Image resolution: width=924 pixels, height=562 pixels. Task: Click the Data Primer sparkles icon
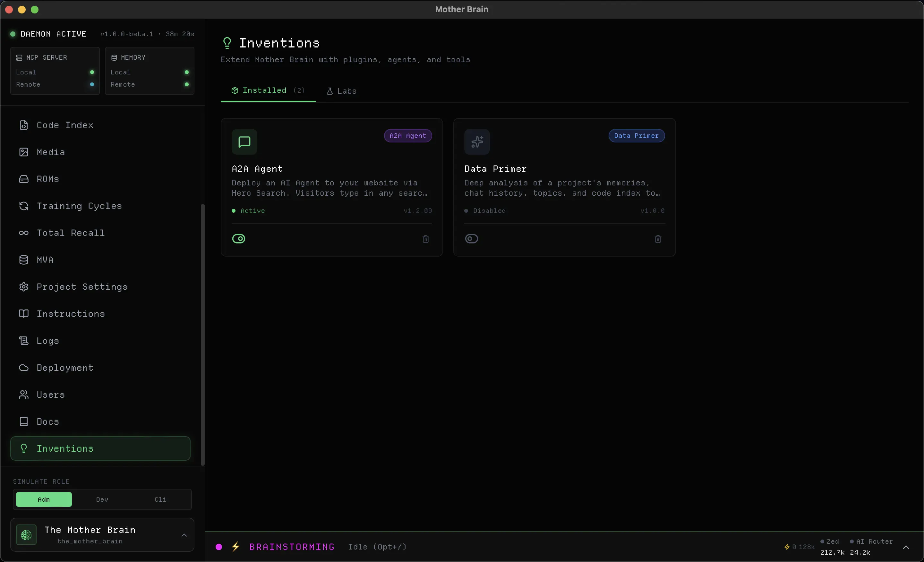477,142
